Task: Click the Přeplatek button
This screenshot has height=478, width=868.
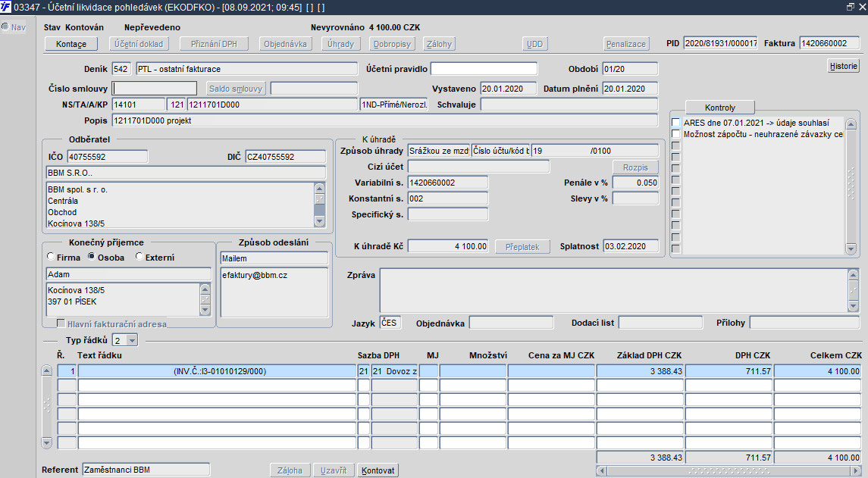Action: tap(522, 247)
